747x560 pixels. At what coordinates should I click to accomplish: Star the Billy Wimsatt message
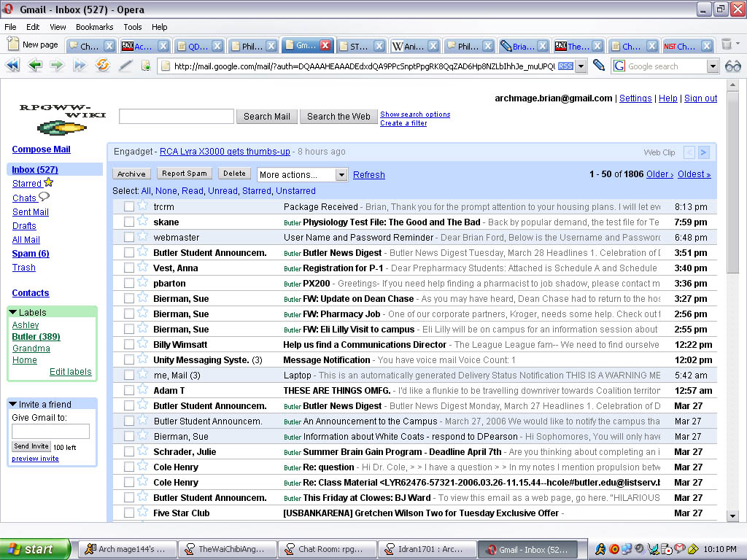click(142, 343)
